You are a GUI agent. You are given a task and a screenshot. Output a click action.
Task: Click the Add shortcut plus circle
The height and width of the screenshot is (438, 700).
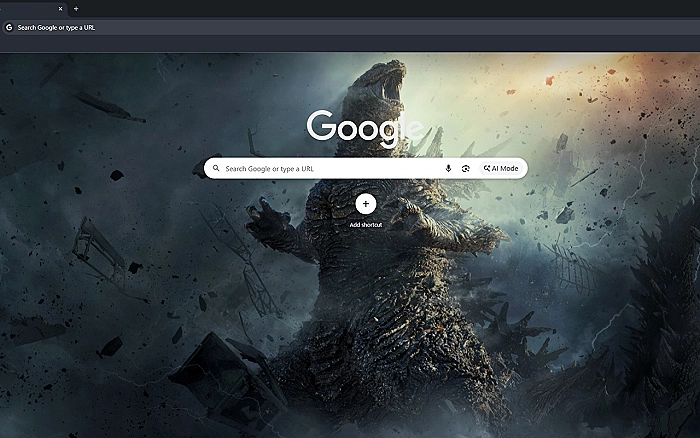(x=366, y=204)
